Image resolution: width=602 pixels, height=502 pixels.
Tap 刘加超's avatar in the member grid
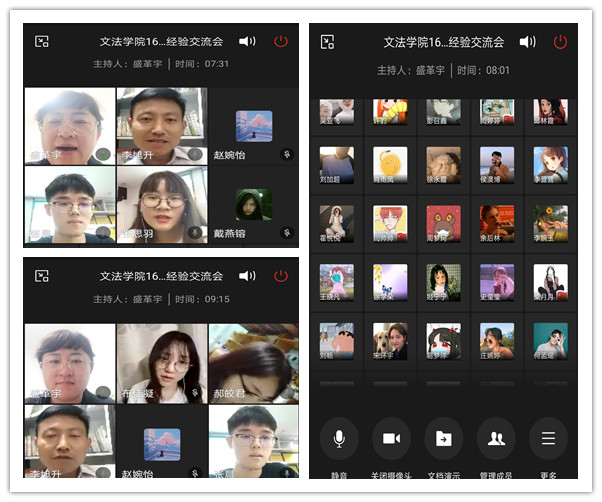[x=337, y=165]
